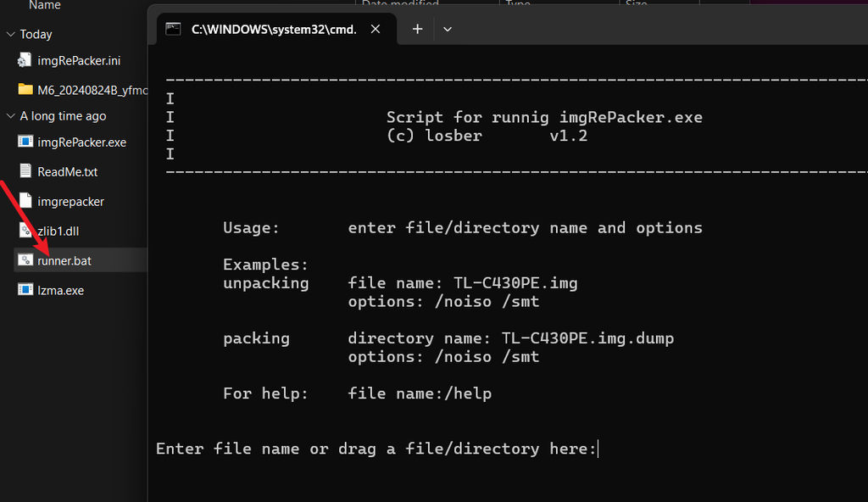The width and height of the screenshot is (868, 502).
Task: Click the imgRePacker.exe application icon
Action: pos(25,142)
